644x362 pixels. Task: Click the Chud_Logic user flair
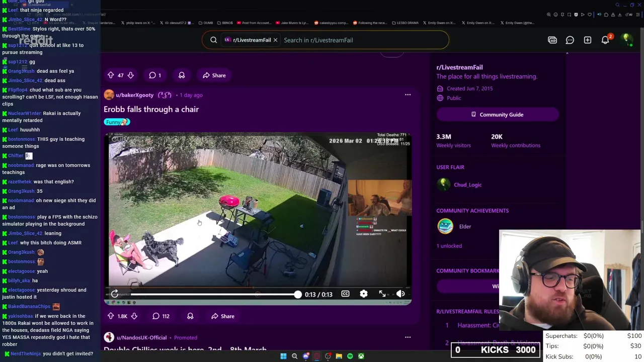coord(467,185)
